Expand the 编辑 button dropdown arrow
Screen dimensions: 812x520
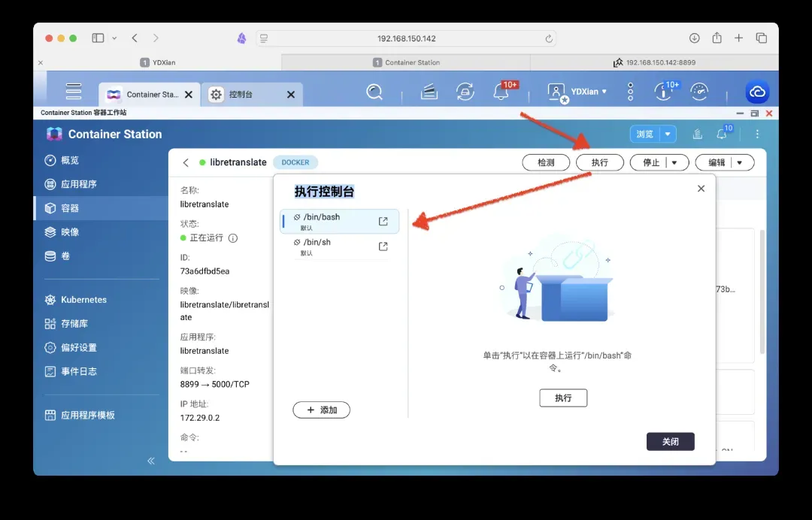tap(740, 162)
